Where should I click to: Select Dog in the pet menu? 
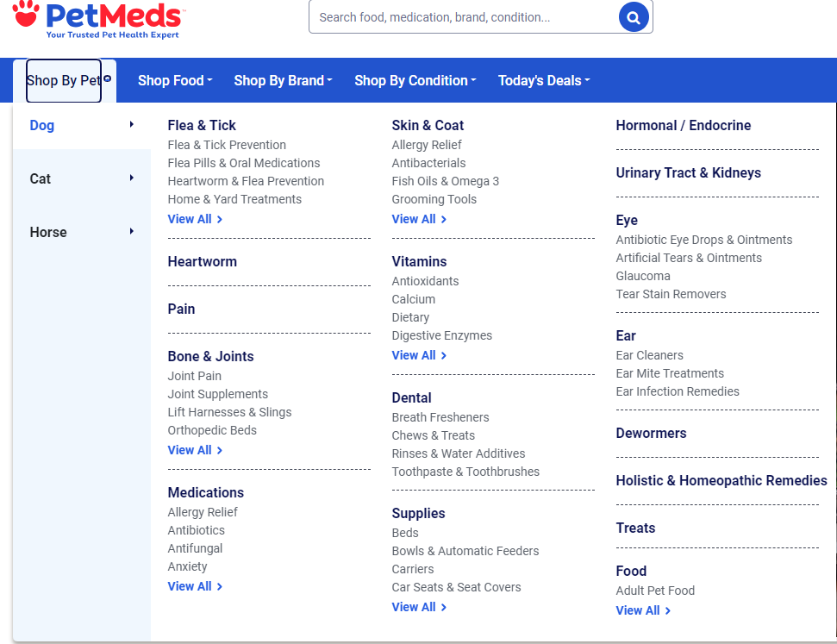pos(41,125)
